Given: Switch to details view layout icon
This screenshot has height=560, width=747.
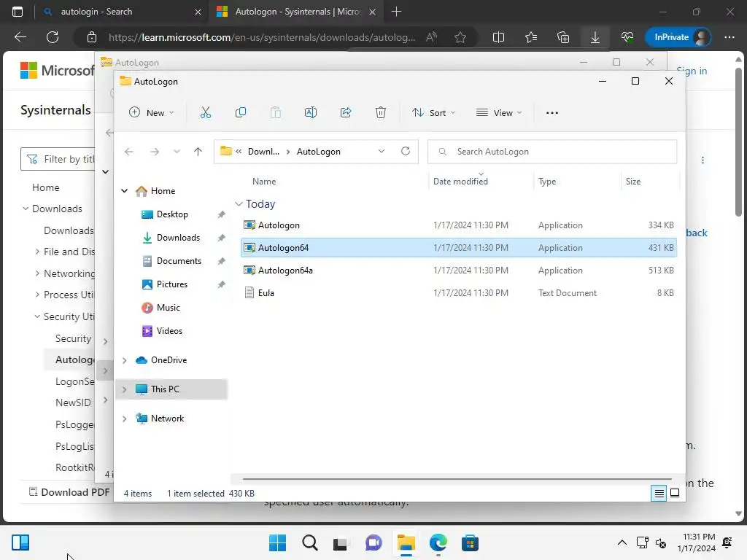Looking at the screenshot, I should click(x=659, y=494).
